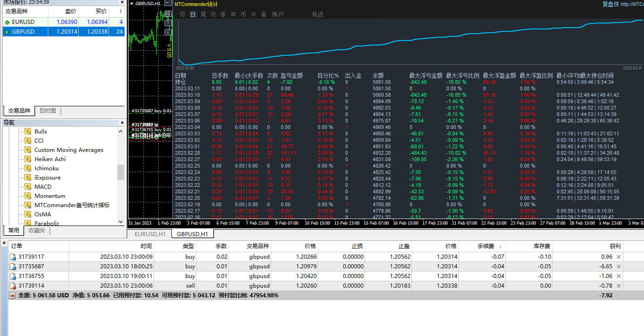Select the 常用 tab in Navigator
This screenshot has width=644, height=336.
(x=14, y=231)
